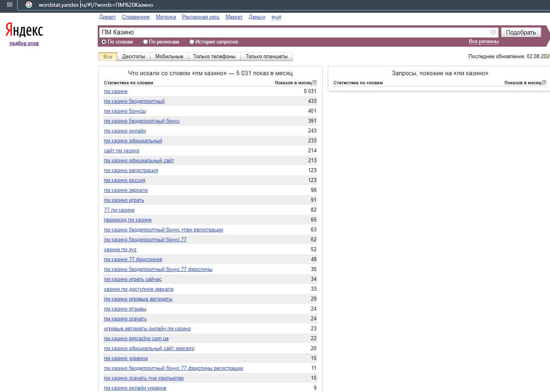Open the казино пм доступное зеркало link

(x=139, y=289)
